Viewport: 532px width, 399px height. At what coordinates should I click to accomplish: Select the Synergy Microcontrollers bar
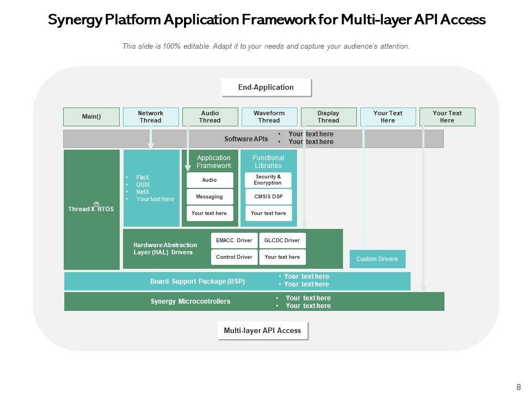tap(191, 301)
